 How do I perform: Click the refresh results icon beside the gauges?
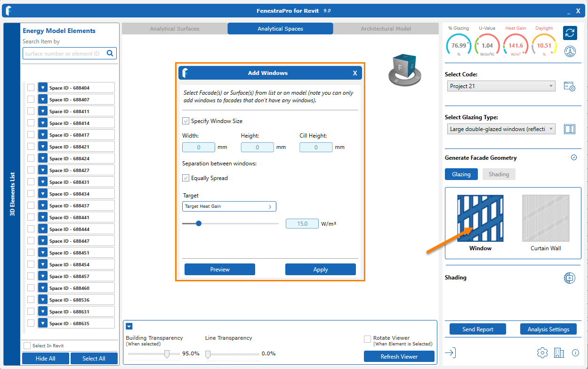(570, 33)
